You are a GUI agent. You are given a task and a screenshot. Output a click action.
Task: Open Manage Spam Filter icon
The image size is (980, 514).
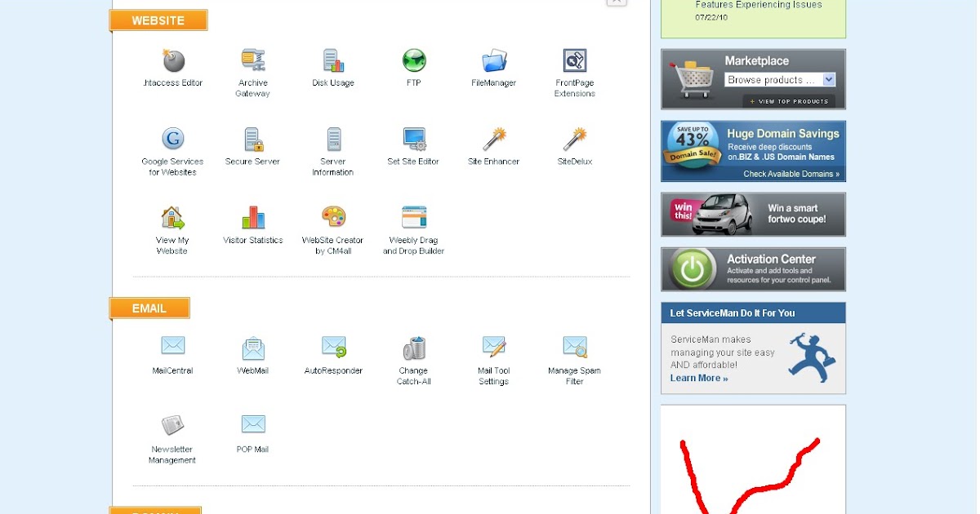[575, 347]
